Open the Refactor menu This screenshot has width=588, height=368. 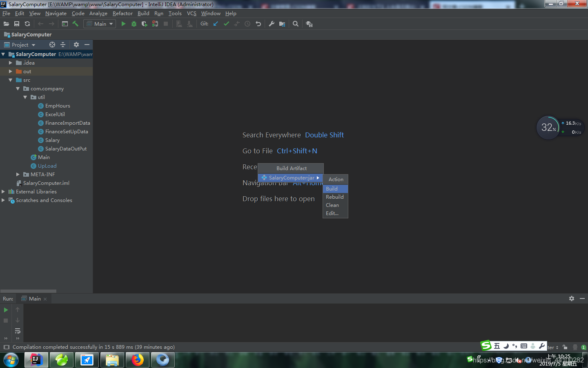(122, 13)
